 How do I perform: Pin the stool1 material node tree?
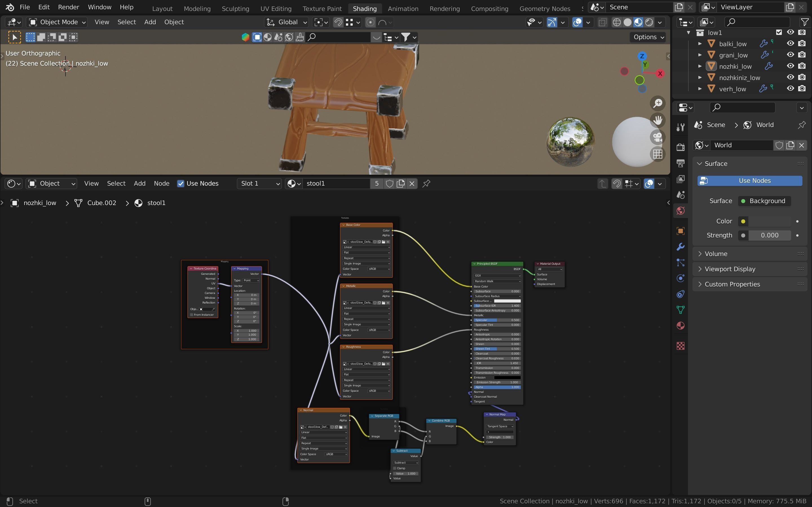[x=426, y=183]
